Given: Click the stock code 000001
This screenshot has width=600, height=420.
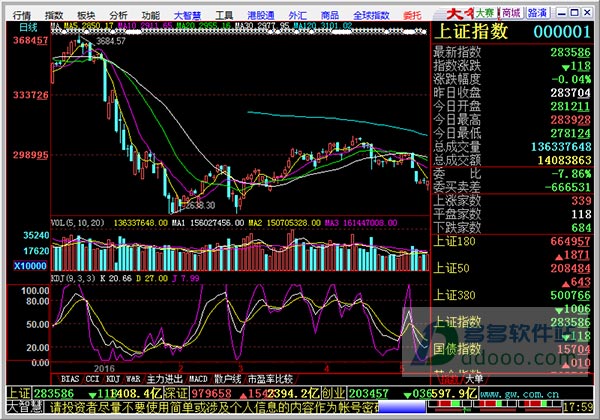Looking at the screenshot, I should 562,32.
